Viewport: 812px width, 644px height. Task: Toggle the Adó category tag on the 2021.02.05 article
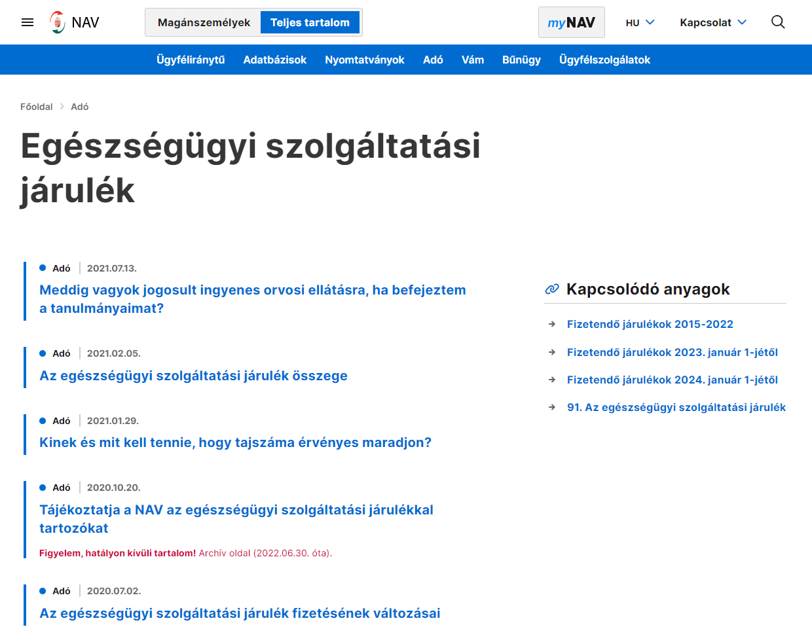(62, 353)
